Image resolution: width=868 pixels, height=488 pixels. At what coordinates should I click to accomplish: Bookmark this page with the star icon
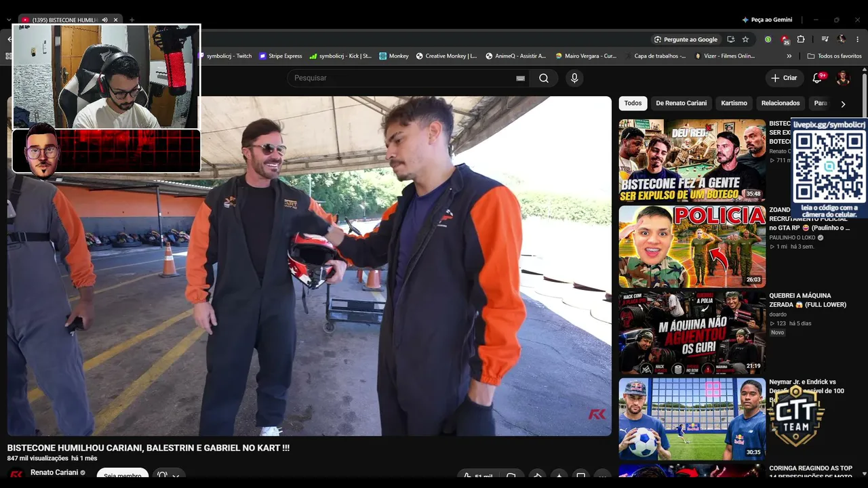click(745, 39)
